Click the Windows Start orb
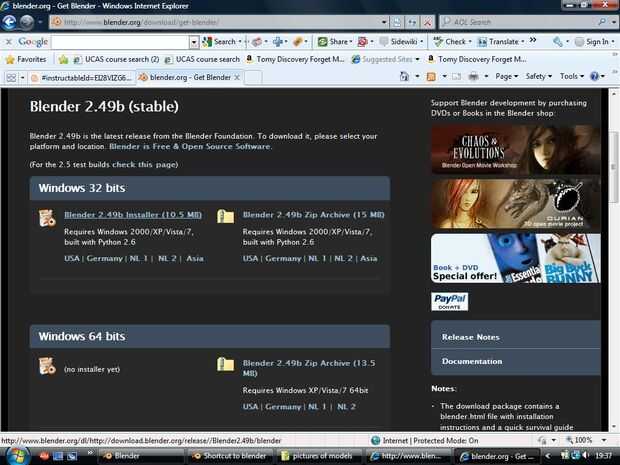This screenshot has width=620, height=465. click(x=16, y=456)
